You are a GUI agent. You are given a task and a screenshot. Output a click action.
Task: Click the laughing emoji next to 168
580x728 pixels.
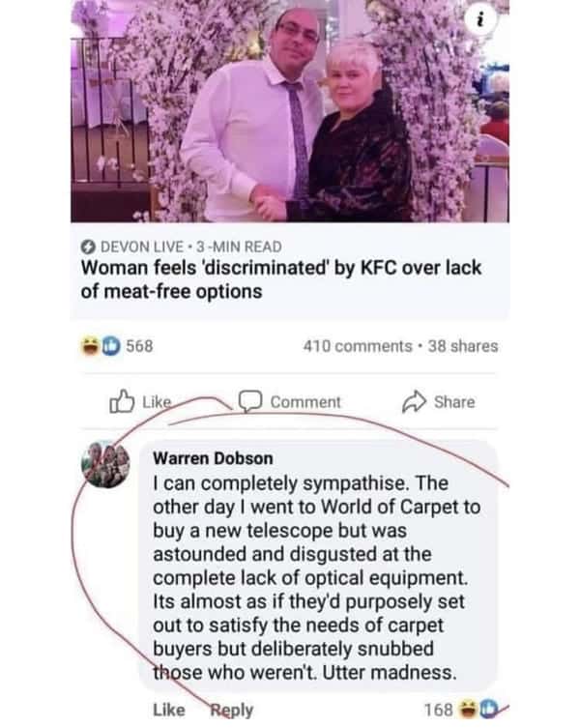(x=468, y=709)
